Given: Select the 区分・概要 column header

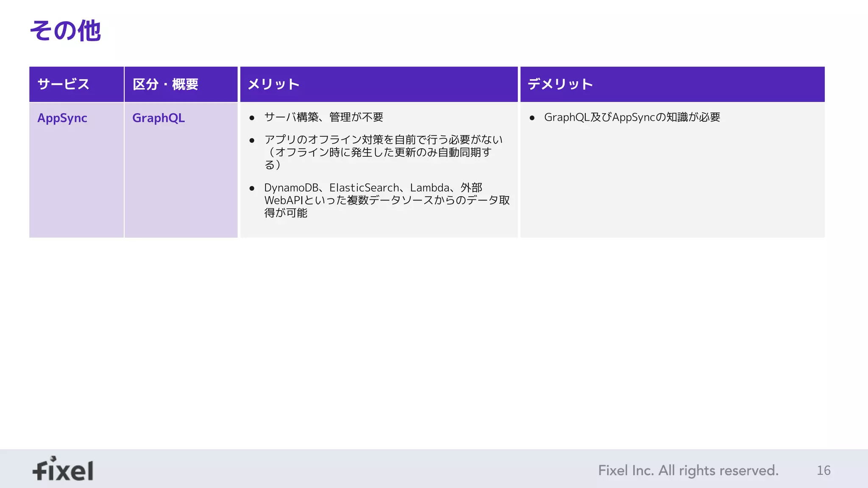Looking at the screenshot, I should click(165, 84).
